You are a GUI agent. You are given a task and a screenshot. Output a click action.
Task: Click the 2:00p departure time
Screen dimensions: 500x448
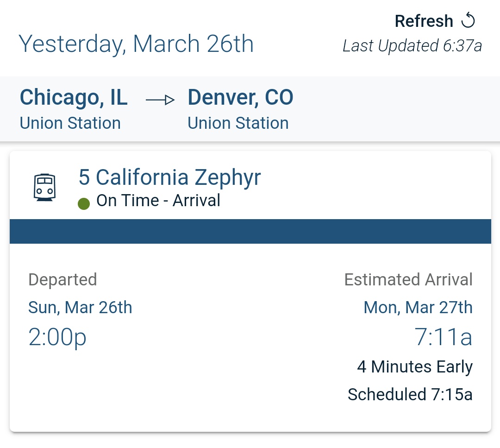(x=57, y=338)
